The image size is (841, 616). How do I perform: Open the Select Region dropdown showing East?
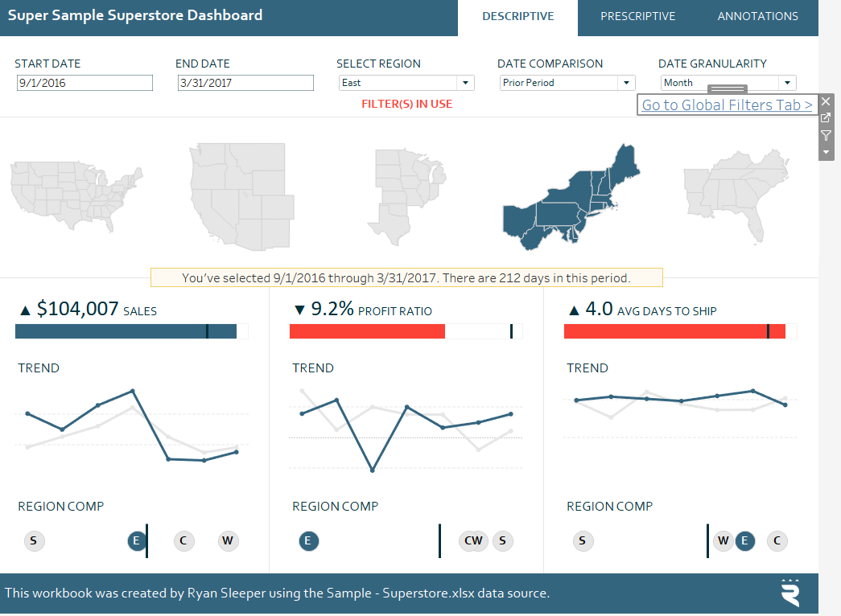click(x=406, y=83)
